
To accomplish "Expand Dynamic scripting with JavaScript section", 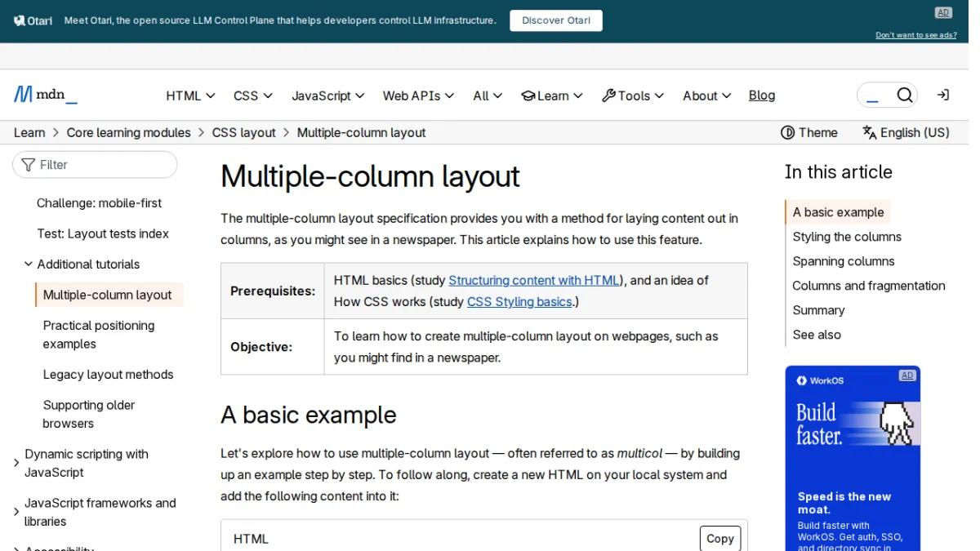I will (16, 463).
